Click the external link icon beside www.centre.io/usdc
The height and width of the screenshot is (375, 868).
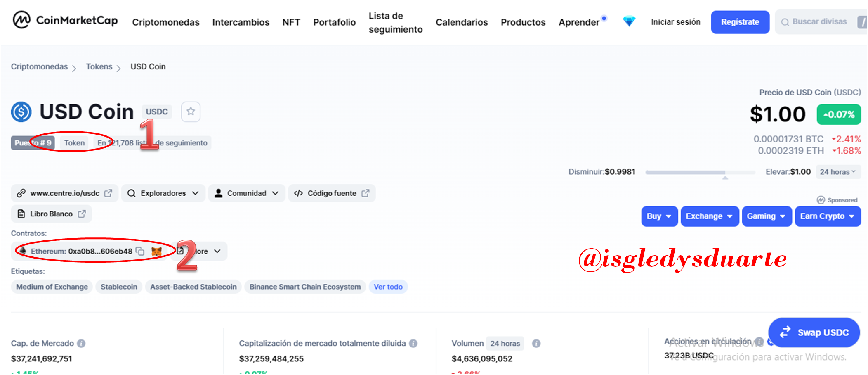[108, 193]
